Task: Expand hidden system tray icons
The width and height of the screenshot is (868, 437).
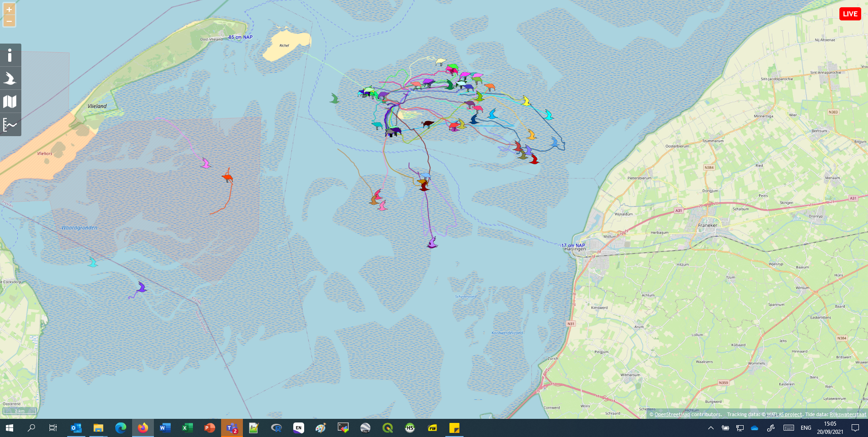Action: (x=711, y=428)
